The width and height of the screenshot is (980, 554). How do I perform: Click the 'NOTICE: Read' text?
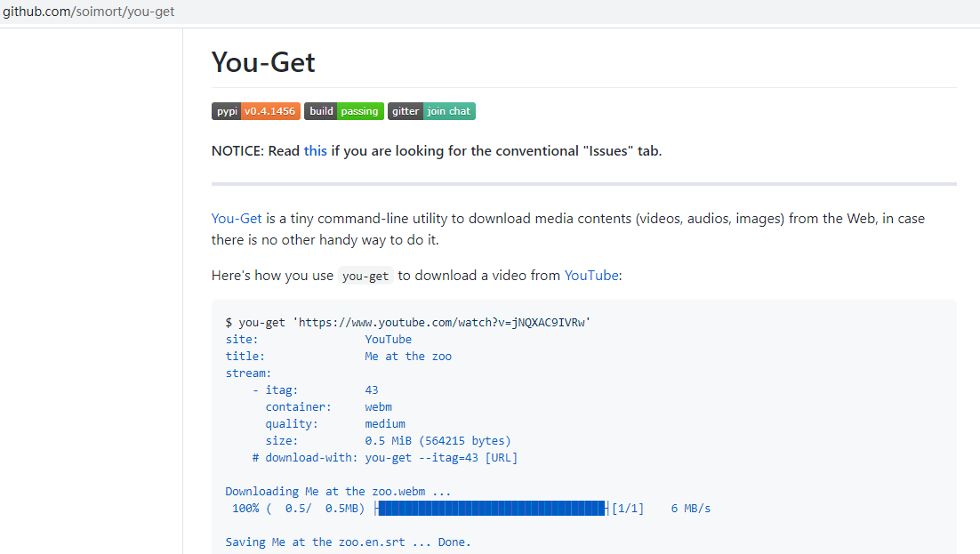click(255, 150)
